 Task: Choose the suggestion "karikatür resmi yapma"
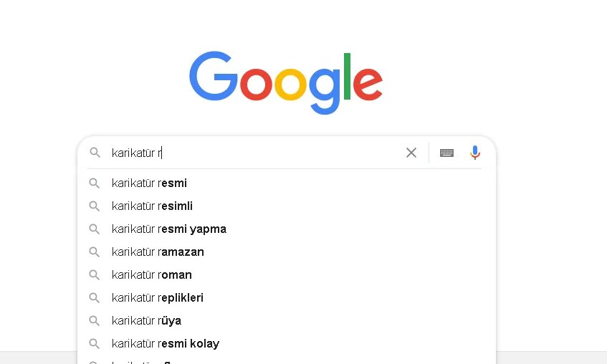169,229
